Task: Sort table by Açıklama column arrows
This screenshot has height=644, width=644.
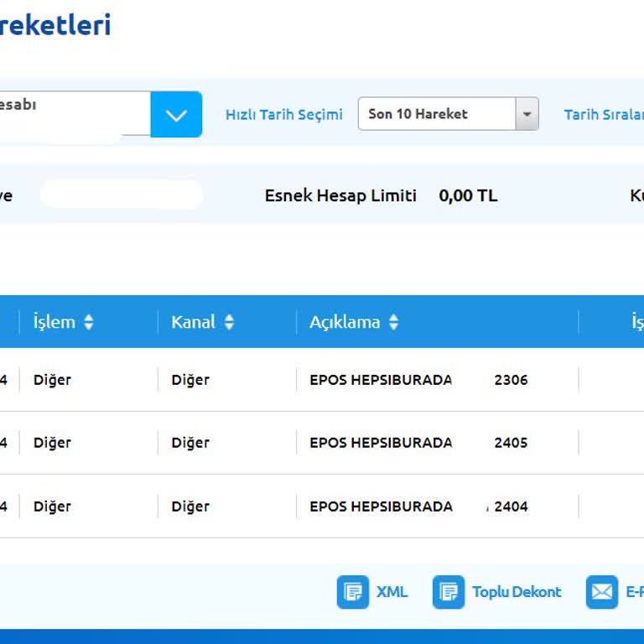Action: [x=393, y=322]
